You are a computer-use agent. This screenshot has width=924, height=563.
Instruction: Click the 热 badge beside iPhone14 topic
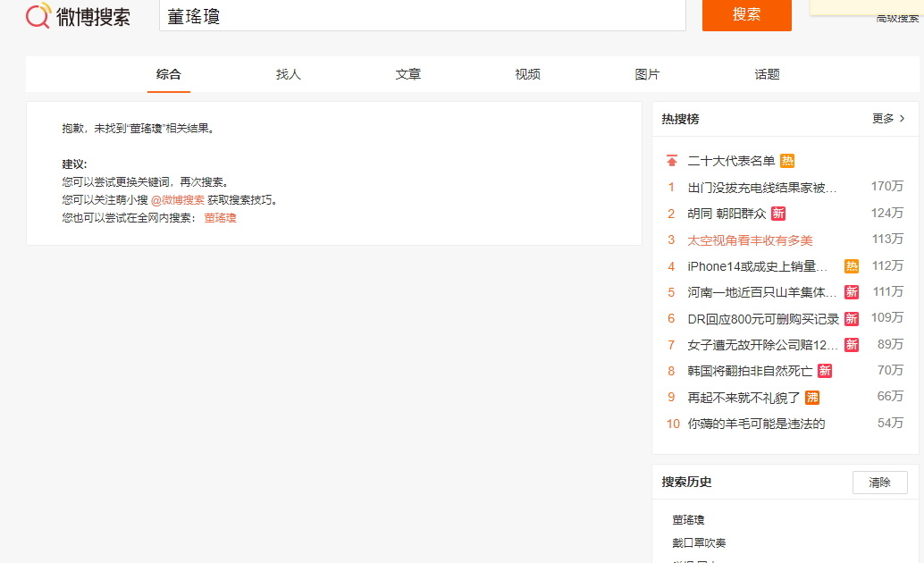point(852,266)
